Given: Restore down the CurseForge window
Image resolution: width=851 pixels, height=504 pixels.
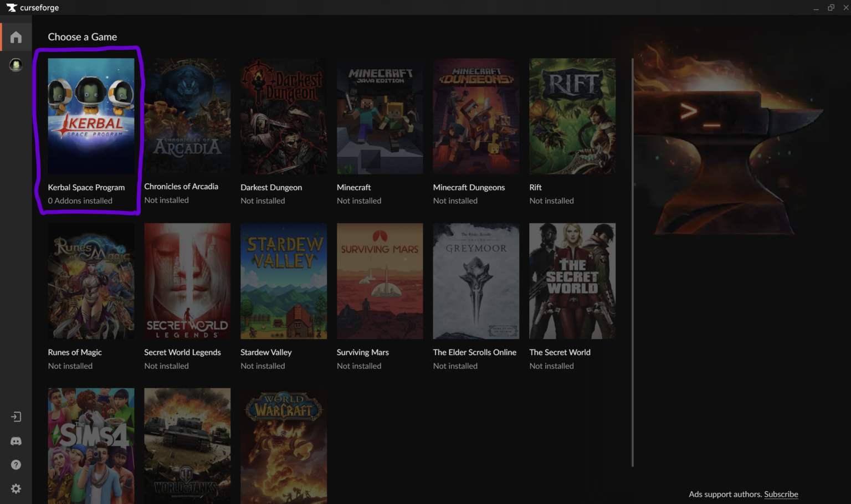Looking at the screenshot, I should [831, 8].
